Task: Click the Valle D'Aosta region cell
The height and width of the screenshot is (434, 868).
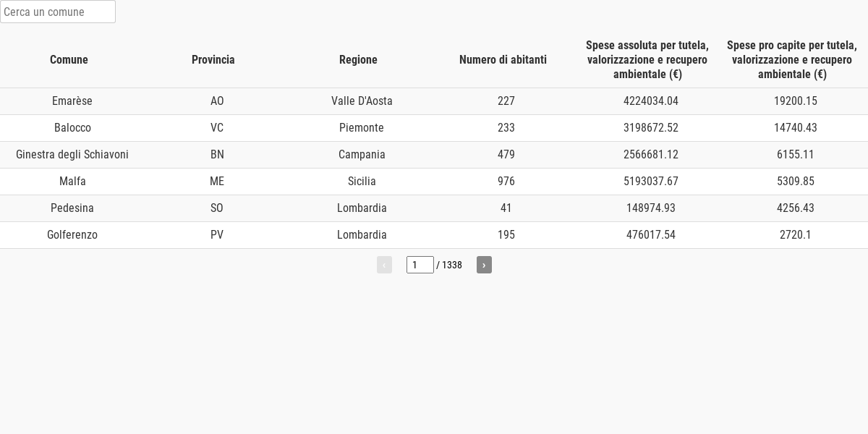Action: [x=362, y=101]
